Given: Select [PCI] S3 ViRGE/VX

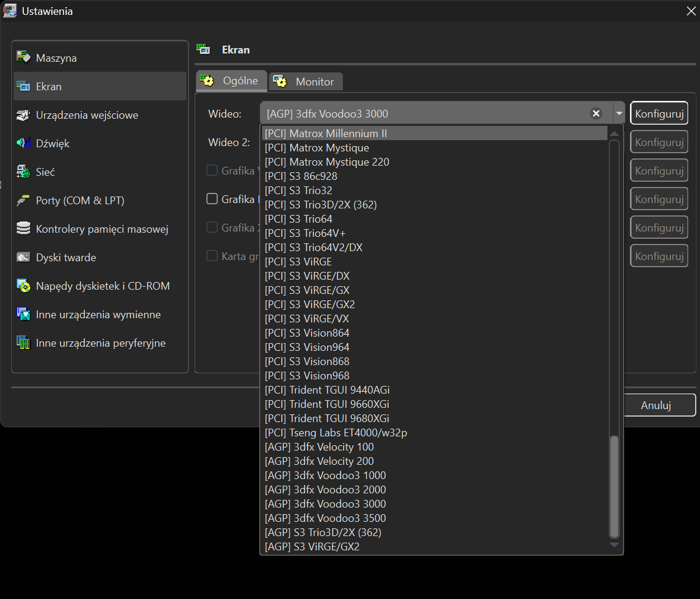Looking at the screenshot, I should [434, 318].
